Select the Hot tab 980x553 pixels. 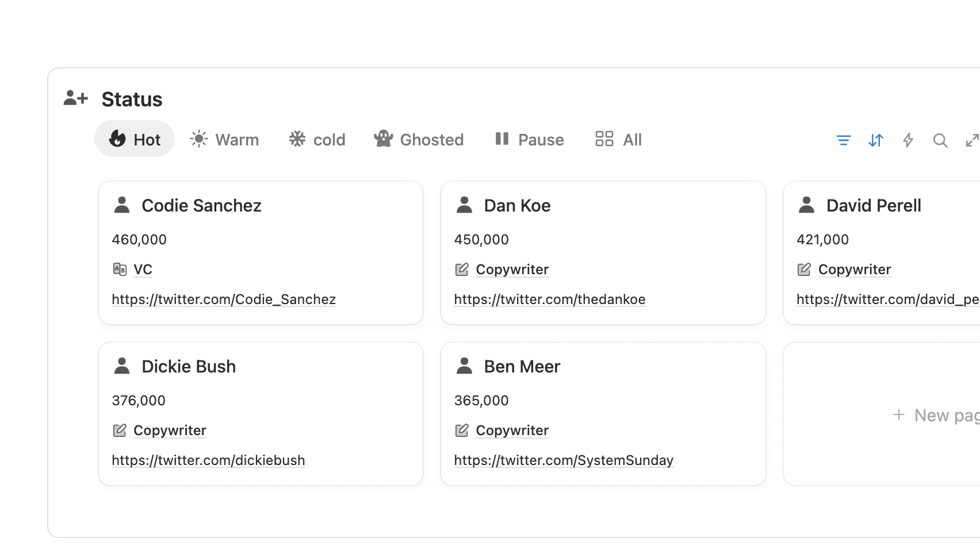pos(135,139)
